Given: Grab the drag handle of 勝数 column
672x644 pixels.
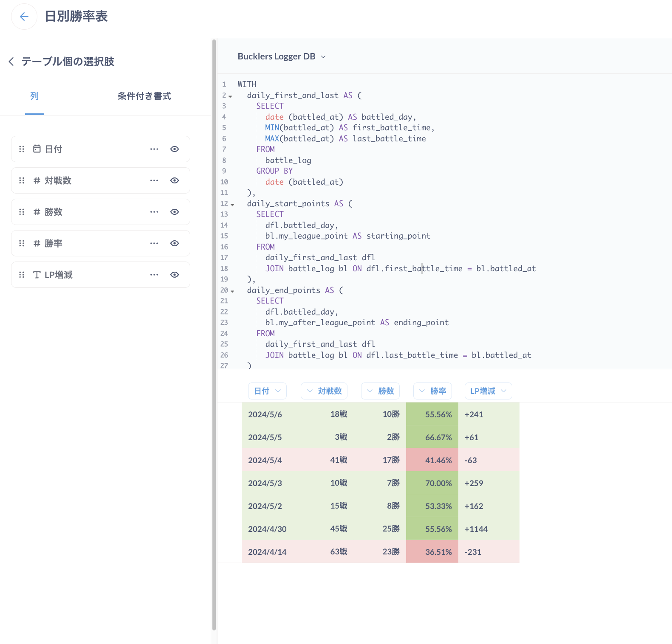Looking at the screenshot, I should coord(22,212).
